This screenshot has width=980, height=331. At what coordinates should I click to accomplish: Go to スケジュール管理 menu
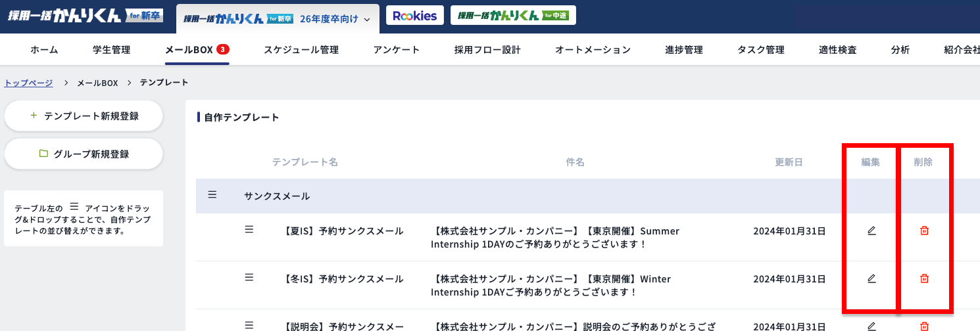pyautogui.click(x=301, y=50)
